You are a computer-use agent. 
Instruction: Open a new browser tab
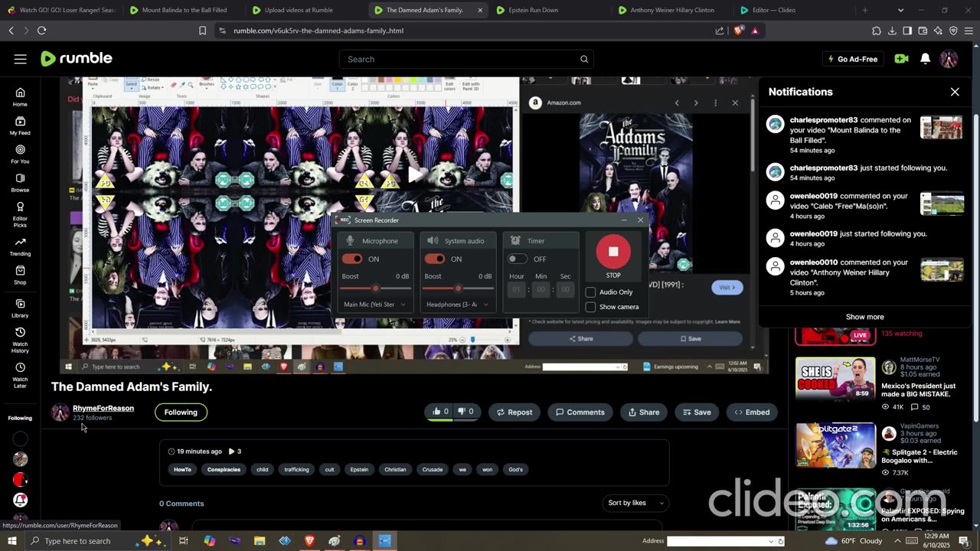(x=865, y=10)
